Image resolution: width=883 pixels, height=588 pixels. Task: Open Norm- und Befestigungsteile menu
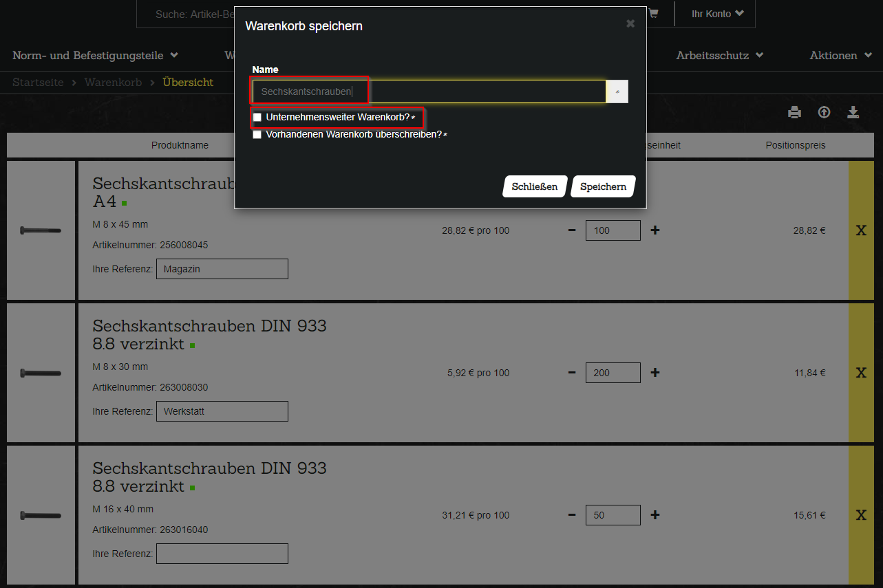click(x=95, y=55)
